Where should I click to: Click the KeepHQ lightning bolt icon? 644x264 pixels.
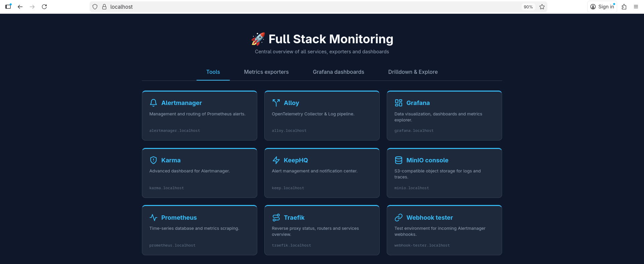(x=276, y=160)
